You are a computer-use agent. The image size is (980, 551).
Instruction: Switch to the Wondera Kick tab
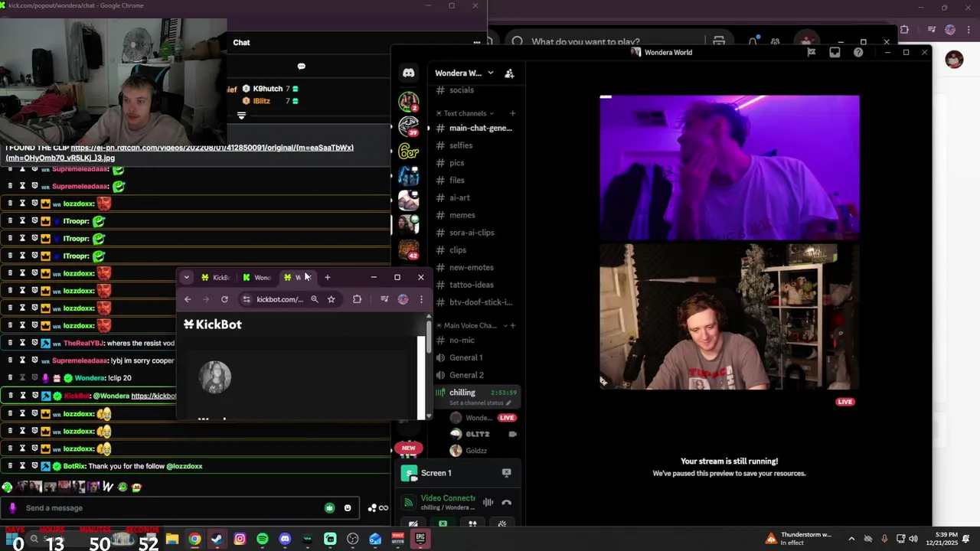coord(256,277)
